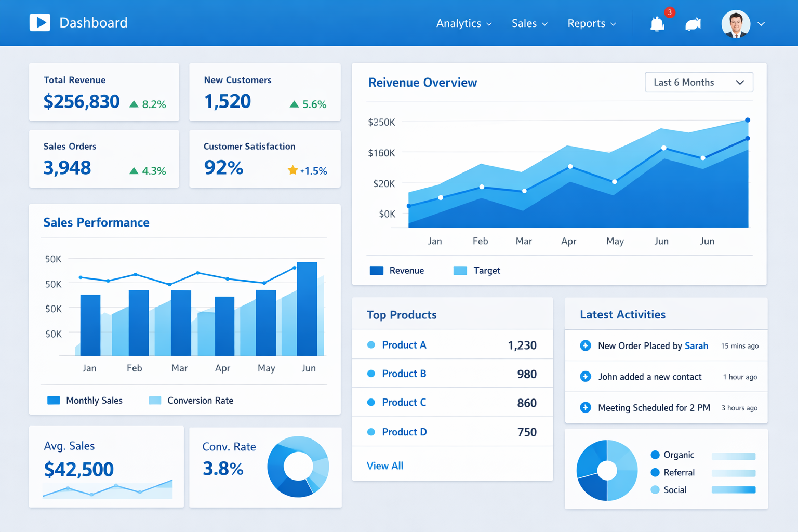Click the user profile avatar
Screen dimensions: 798x532
tap(735, 24)
